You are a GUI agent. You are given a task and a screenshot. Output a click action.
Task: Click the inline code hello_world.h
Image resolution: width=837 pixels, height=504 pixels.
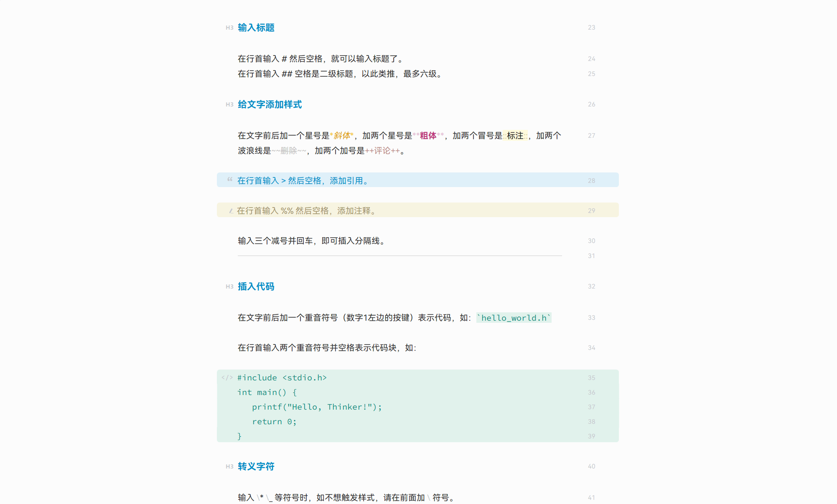tap(514, 318)
